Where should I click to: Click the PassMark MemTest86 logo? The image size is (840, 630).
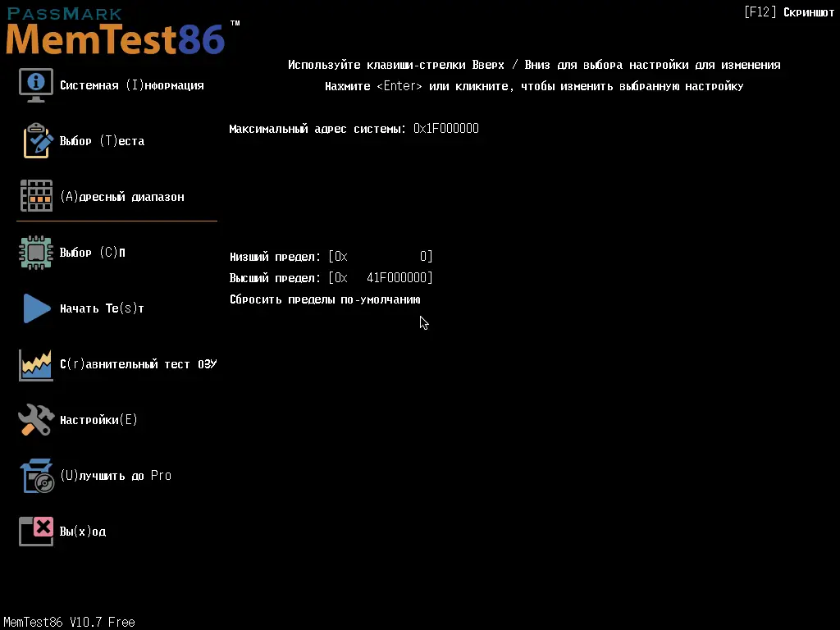(x=123, y=31)
